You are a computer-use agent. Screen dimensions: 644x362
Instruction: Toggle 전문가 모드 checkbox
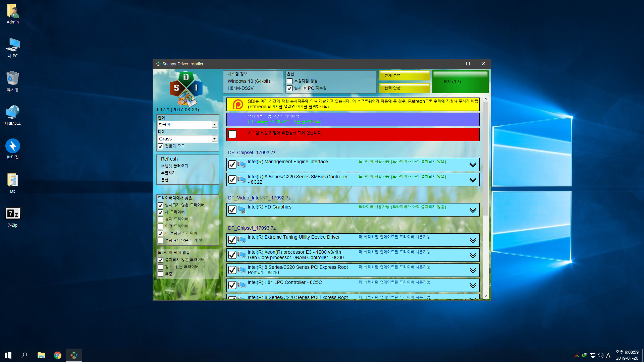pos(161,146)
